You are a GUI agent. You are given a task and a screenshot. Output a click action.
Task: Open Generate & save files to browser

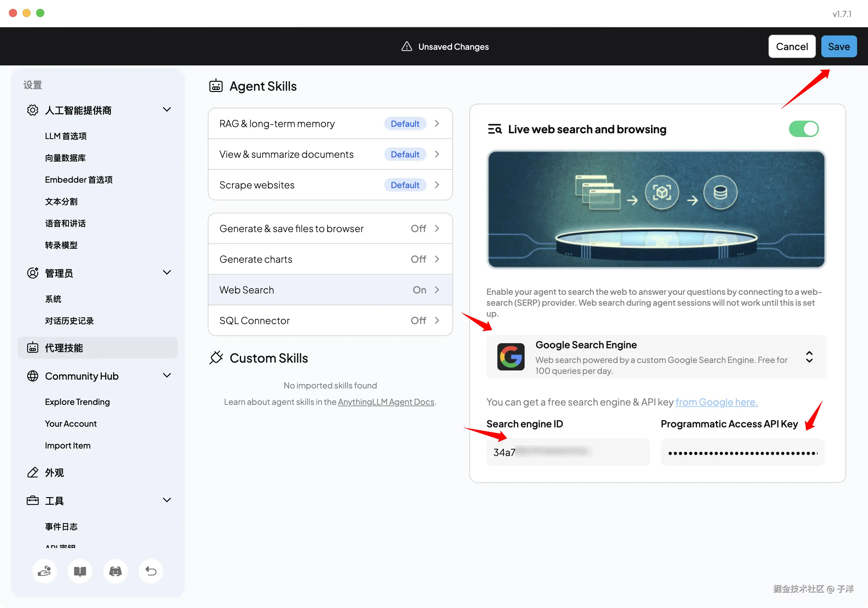330,228
